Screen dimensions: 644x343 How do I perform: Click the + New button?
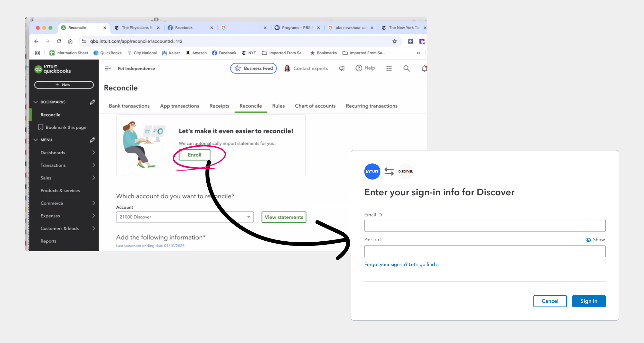pos(64,85)
